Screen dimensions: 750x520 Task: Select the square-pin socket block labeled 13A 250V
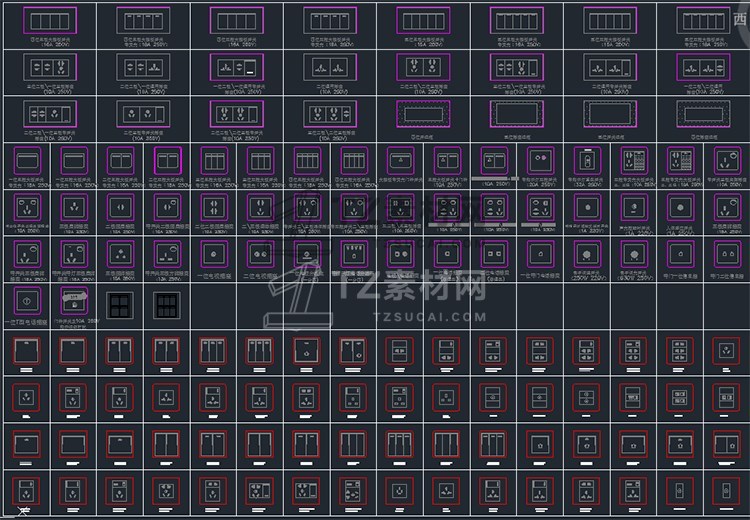(167, 254)
